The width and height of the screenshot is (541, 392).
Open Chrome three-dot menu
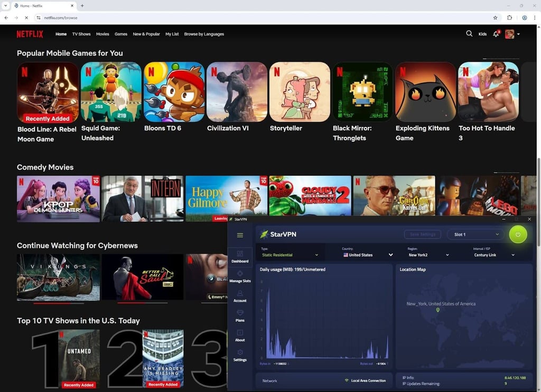tap(535, 17)
